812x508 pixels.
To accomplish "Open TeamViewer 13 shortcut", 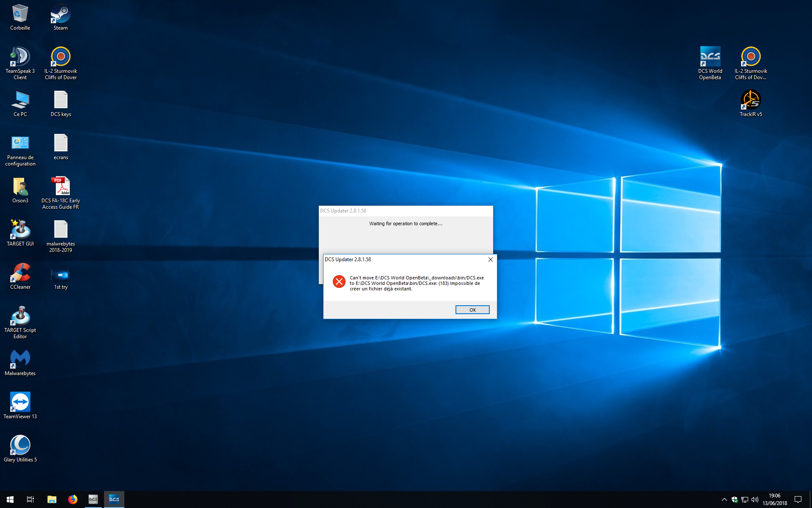I will pos(20,406).
